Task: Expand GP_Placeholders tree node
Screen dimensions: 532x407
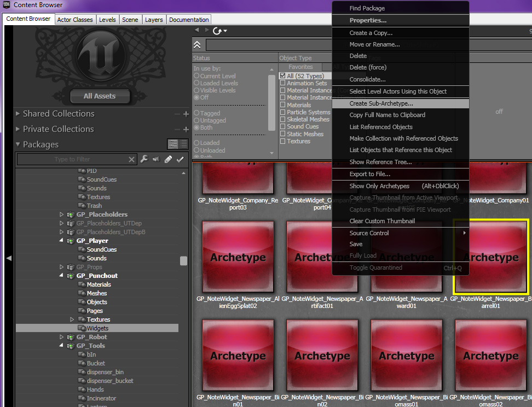Action: coord(61,214)
